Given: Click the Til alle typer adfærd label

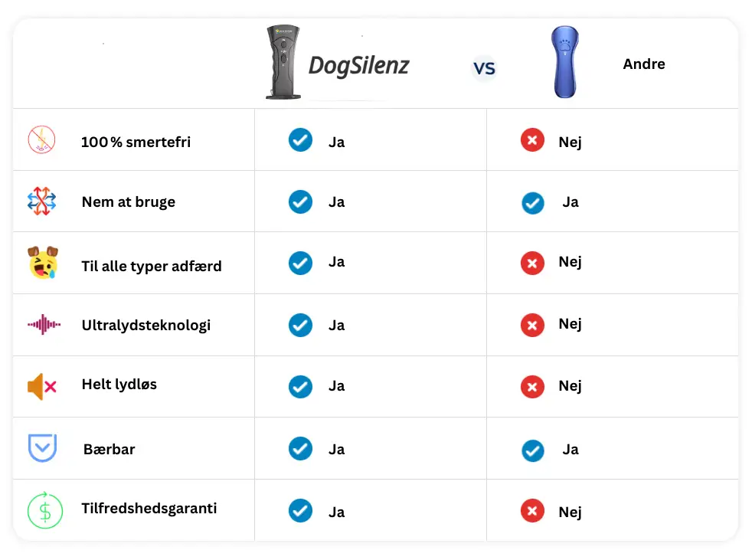Looking at the screenshot, I should pyautogui.click(x=152, y=267).
